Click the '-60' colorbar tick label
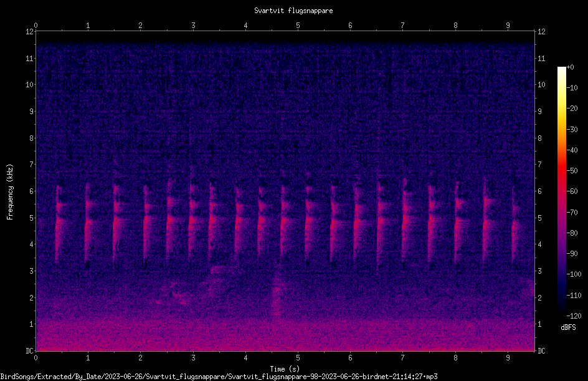The image size is (588, 381). 572,191
